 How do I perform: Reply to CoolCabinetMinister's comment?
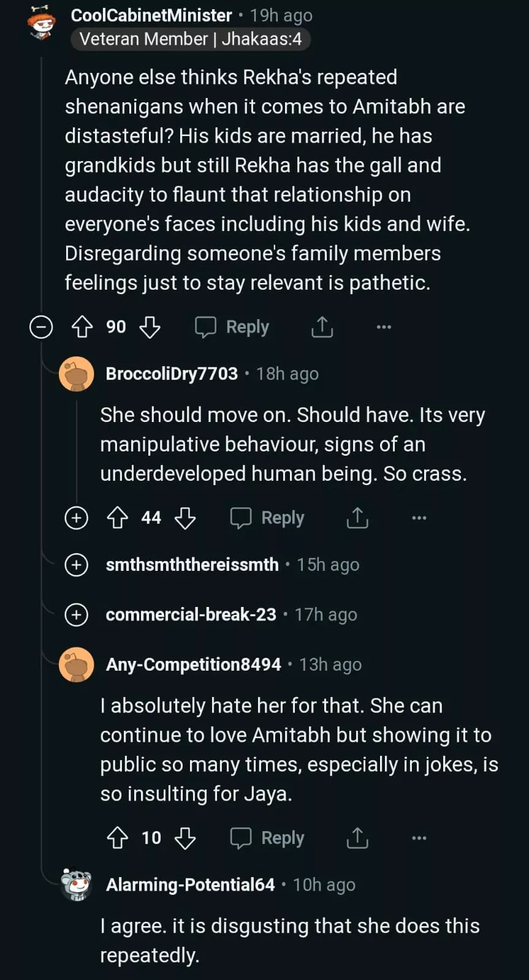pyautogui.click(x=232, y=327)
